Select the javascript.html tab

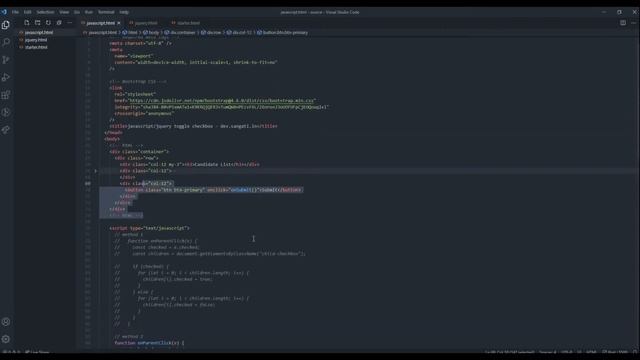coord(100,23)
